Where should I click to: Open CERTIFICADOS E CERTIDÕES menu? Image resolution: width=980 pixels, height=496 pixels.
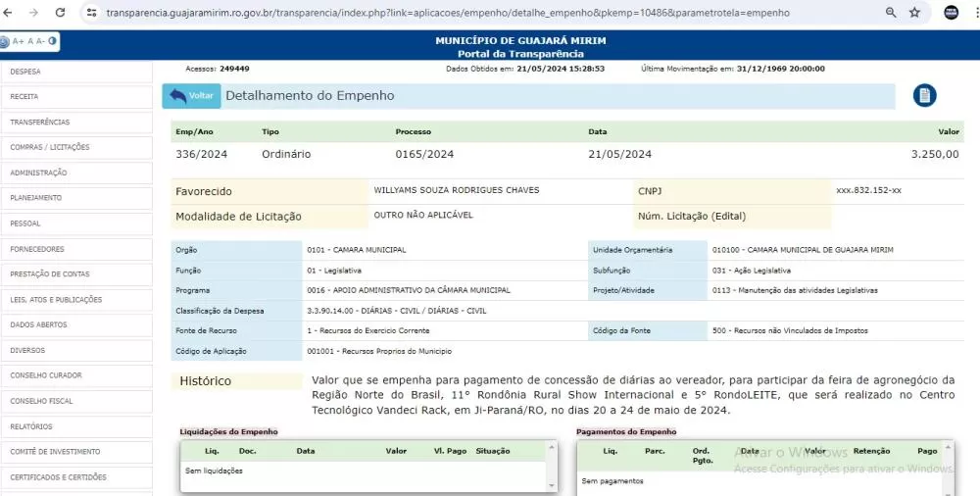(76, 477)
